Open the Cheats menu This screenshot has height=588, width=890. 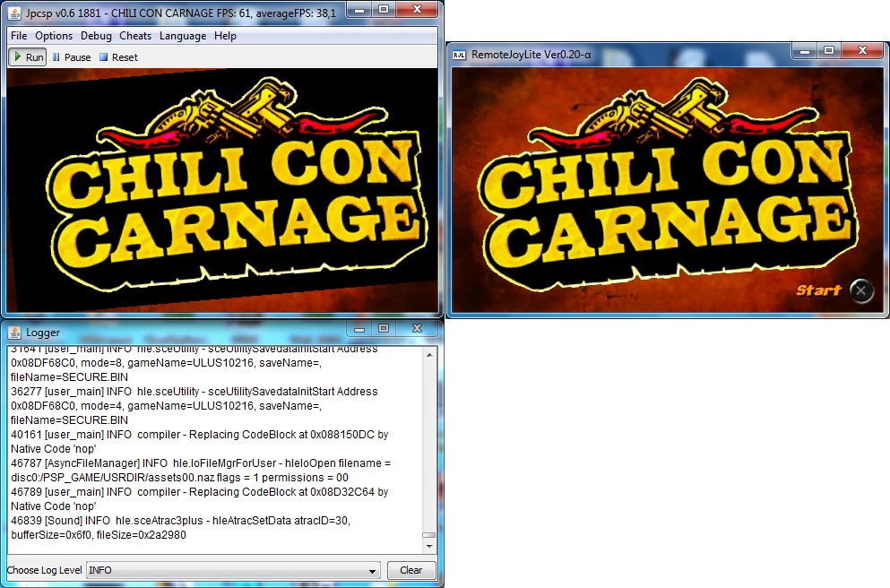(135, 36)
